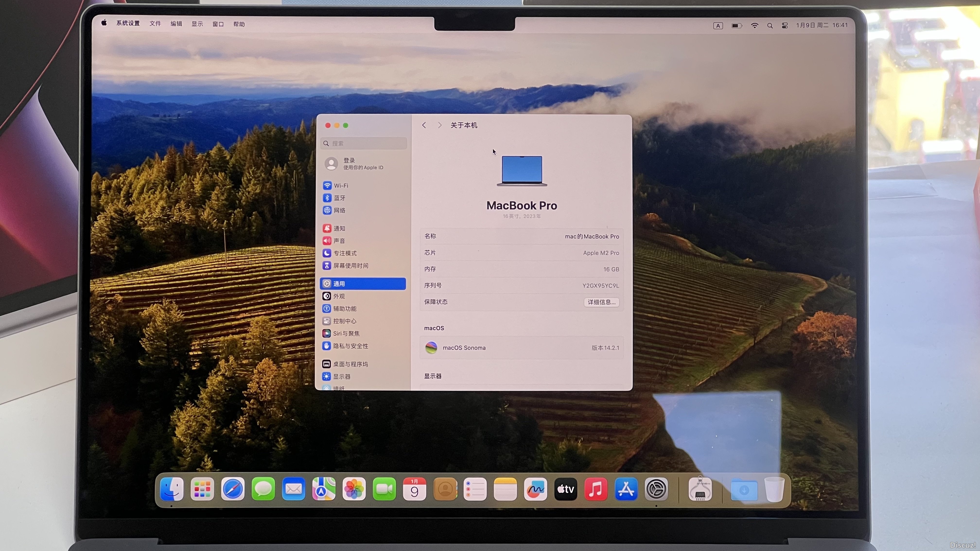Open Wi-Fi menu bar status icon
Viewport: 980px width, 551px height.
coord(754,26)
